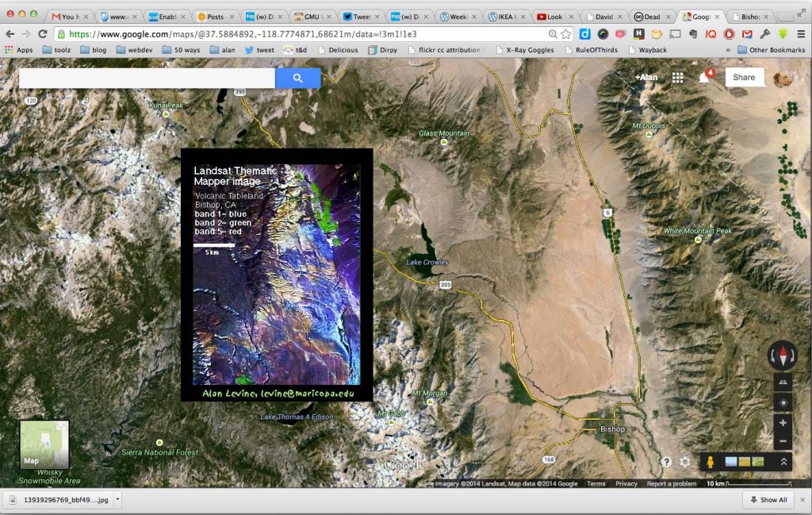This screenshot has width=812, height=515.
Task: Open the Google account profile picture
Action: 782,79
